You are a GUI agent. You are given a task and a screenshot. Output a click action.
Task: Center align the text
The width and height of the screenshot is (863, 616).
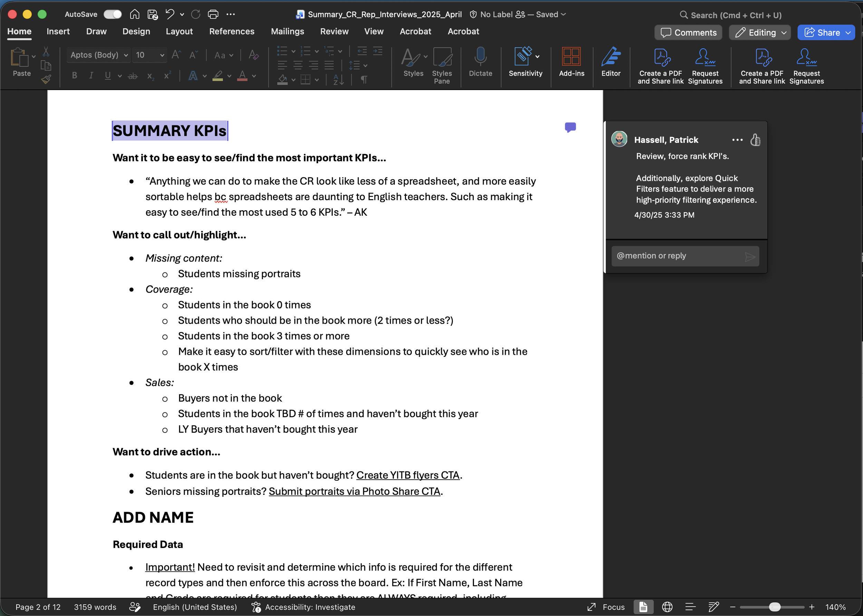point(298,65)
